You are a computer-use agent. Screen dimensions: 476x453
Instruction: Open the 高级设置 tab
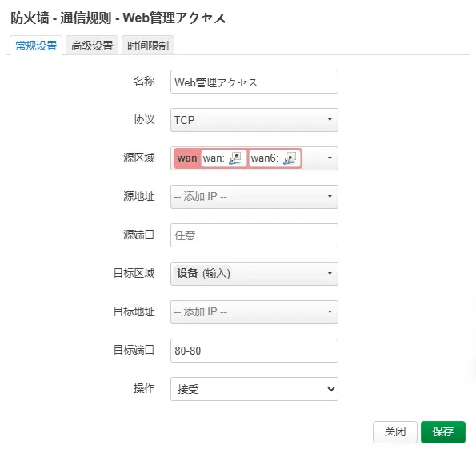coord(92,46)
